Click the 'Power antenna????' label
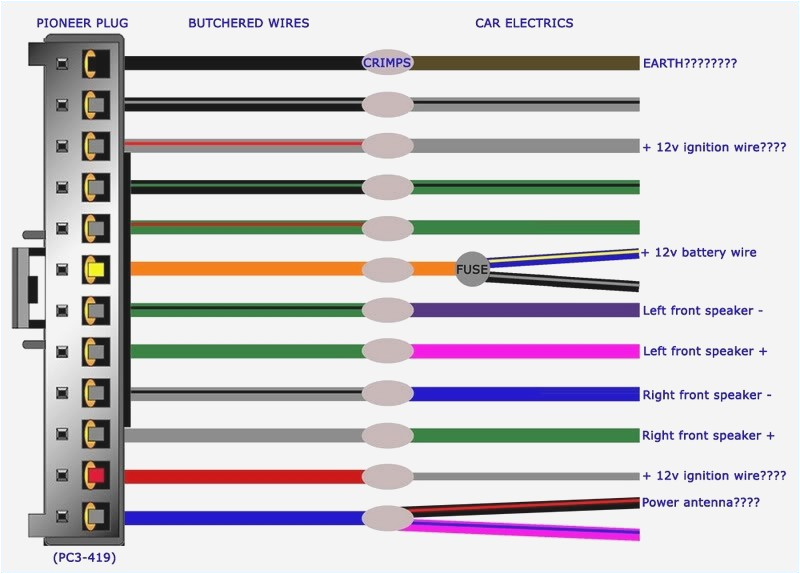 click(701, 503)
